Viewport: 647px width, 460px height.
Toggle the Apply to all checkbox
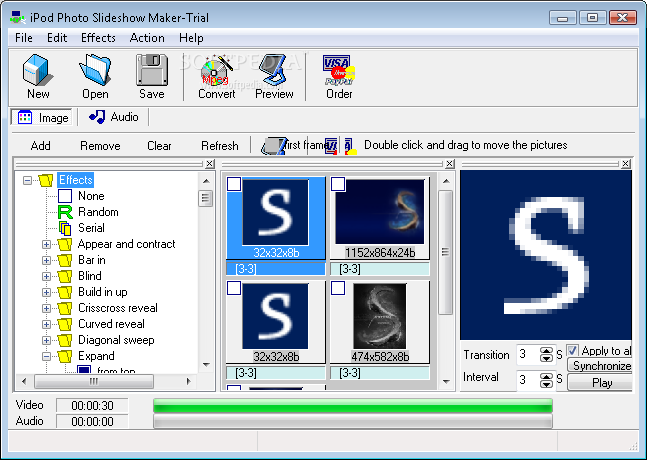pos(573,351)
